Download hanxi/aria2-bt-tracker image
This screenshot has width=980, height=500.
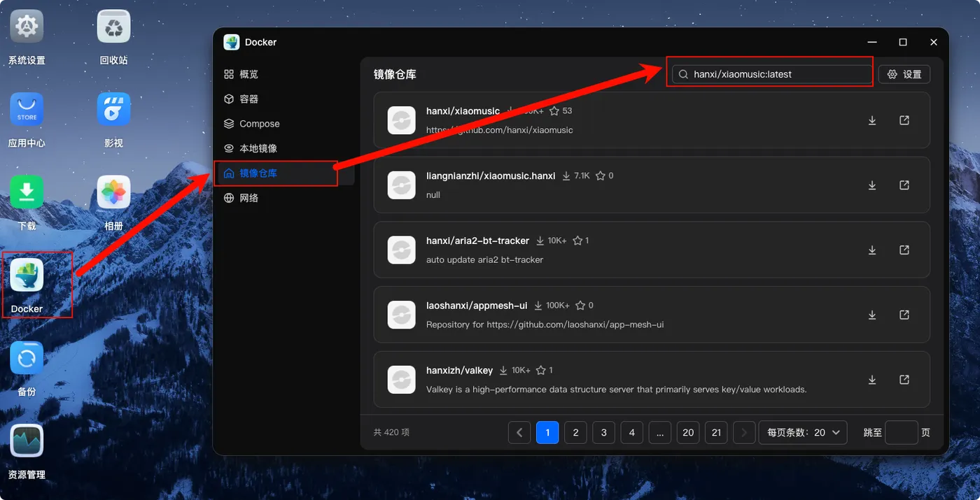tap(872, 250)
